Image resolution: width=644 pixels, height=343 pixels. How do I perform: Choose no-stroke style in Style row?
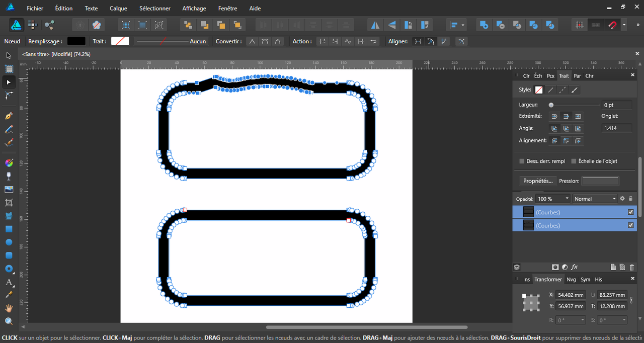pos(539,90)
